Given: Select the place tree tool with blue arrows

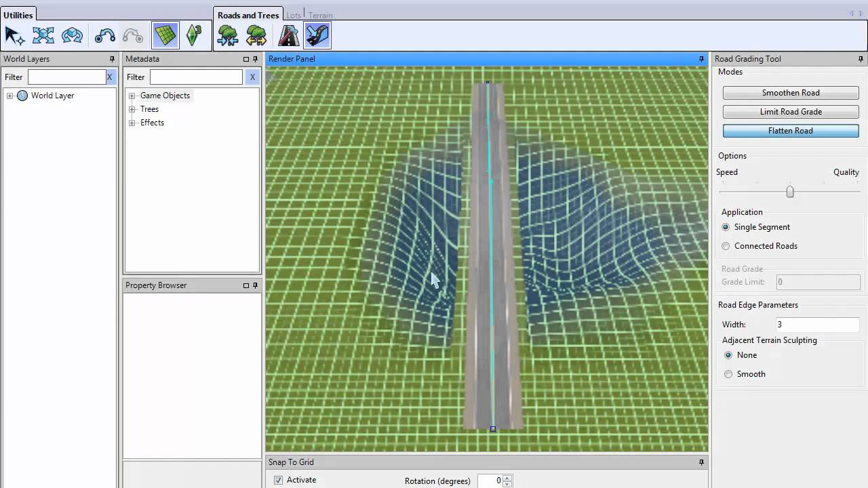Looking at the screenshot, I should (x=228, y=35).
